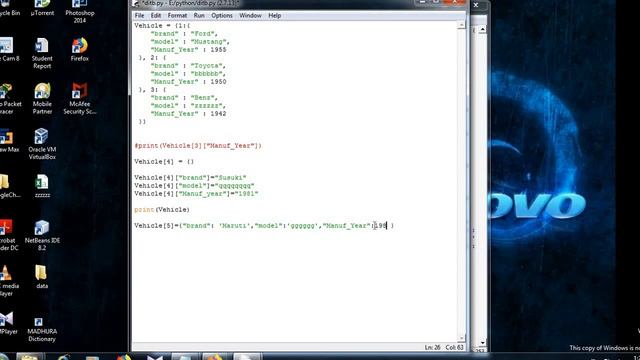Image resolution: width=640 pixels, height=360 pixels.
Task: Select the Acrobat Reader DC icon
Action: pyautogui.click(x=8, y=235)
